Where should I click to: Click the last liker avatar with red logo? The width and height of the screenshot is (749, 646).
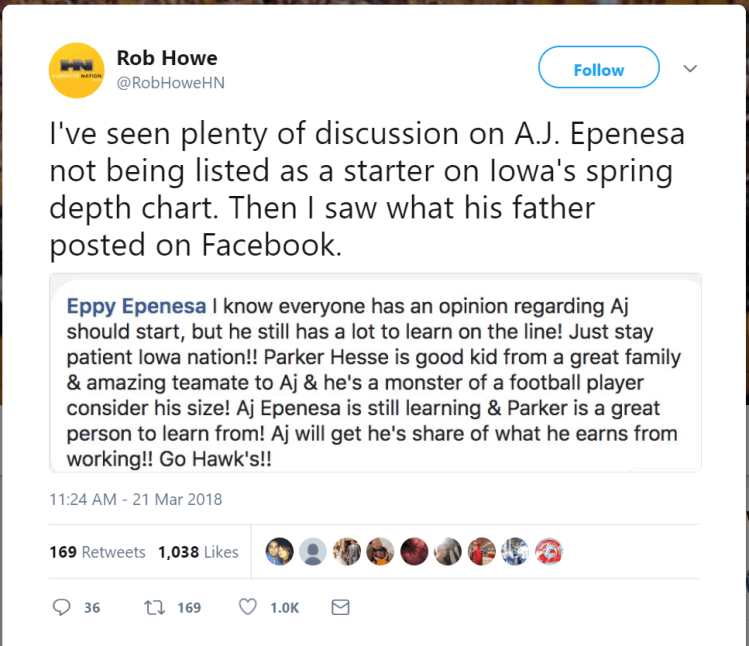tap(548, 551)
